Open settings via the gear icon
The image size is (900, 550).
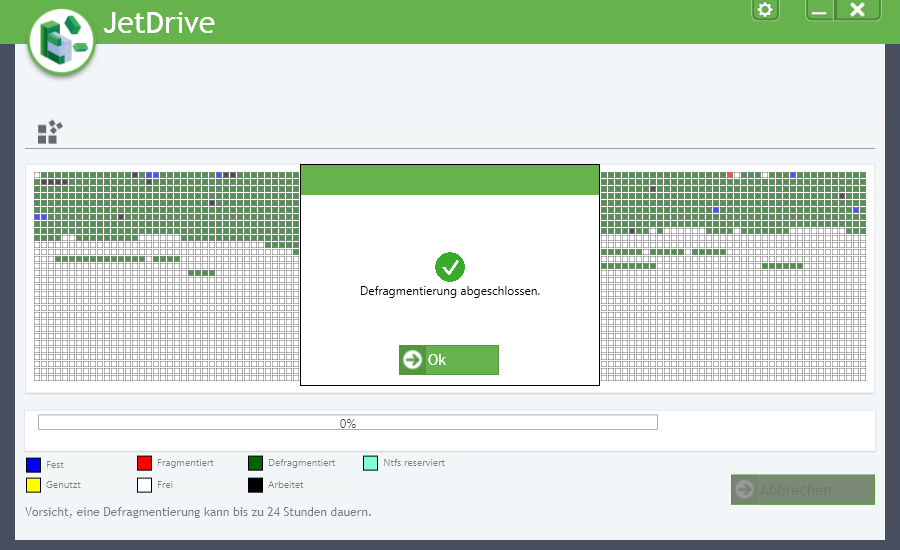click(x=765, y=10)
